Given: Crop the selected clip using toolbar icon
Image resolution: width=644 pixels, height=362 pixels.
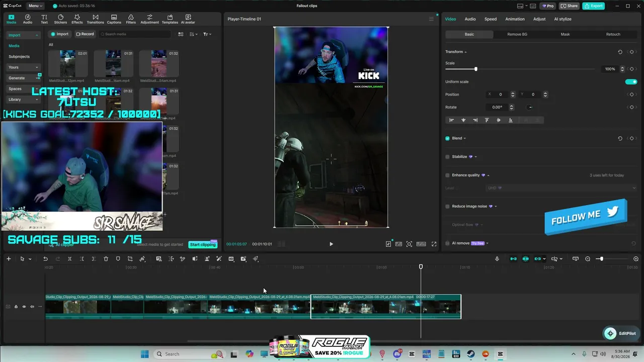Looking at the screenshot, I should click(130, 259).
